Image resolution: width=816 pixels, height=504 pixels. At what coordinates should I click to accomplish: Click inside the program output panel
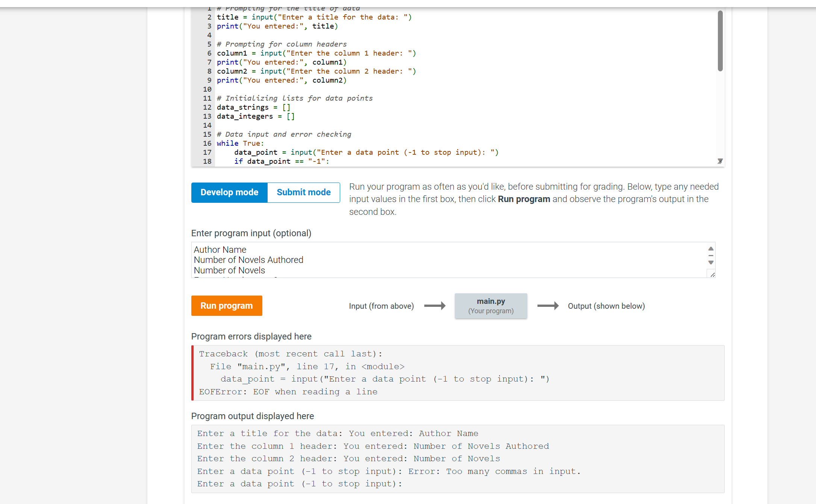[x=451, y=458]
